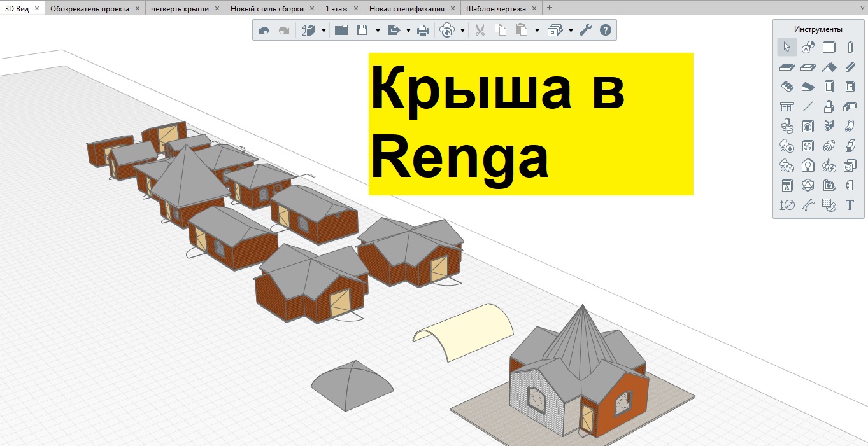Copy selection using copy icon

coord(501,30)
